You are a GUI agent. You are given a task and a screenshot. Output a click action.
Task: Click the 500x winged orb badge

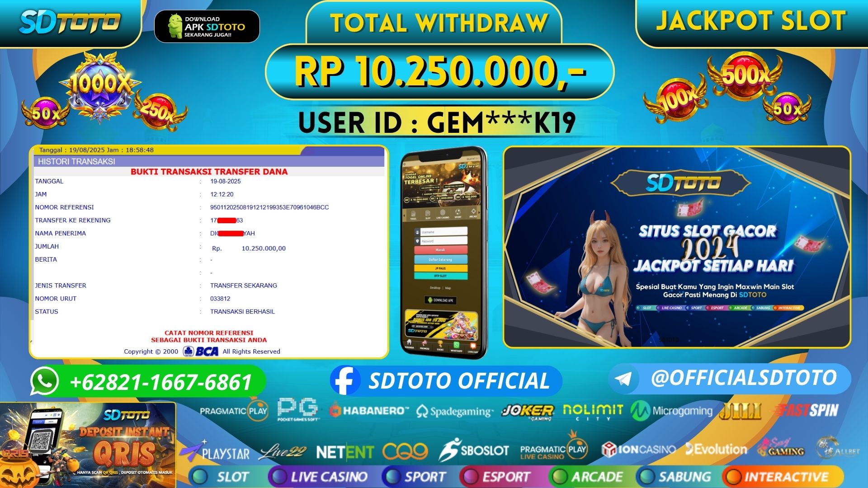click(745, 76)
